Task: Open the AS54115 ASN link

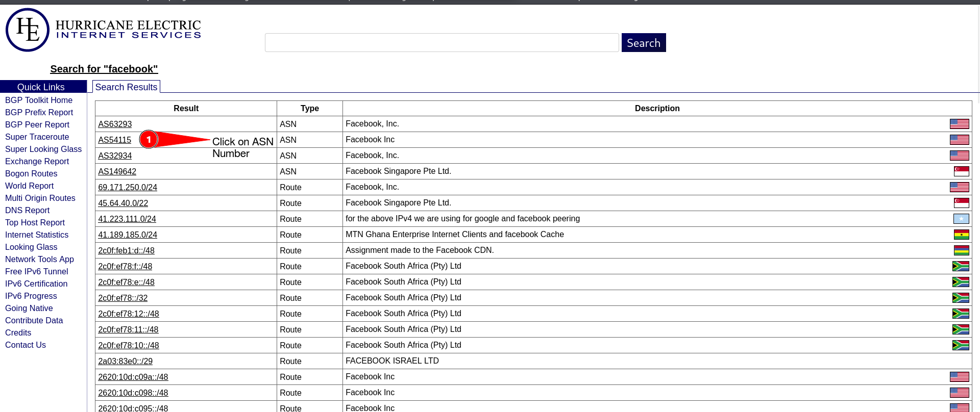Action: (x=115, y=140)
